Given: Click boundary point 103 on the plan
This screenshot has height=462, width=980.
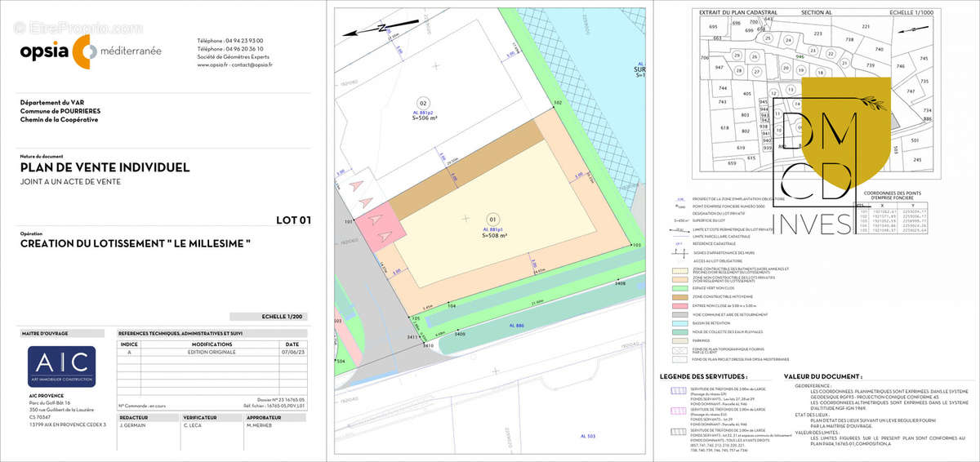Looking at the screenshot, I should click(636, 244).
